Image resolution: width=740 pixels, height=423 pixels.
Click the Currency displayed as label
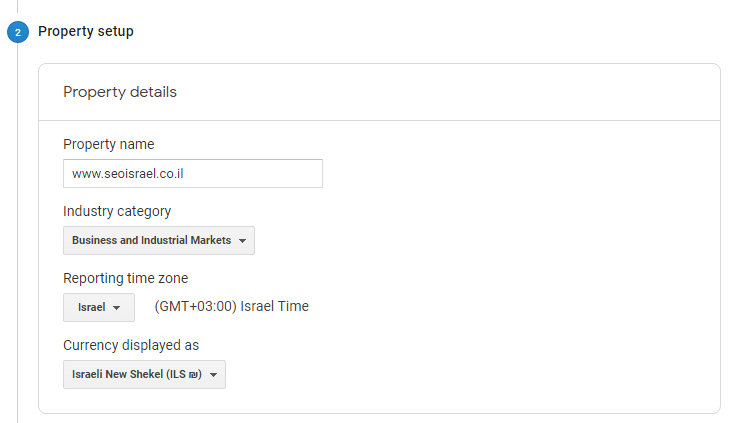point(130,345)
